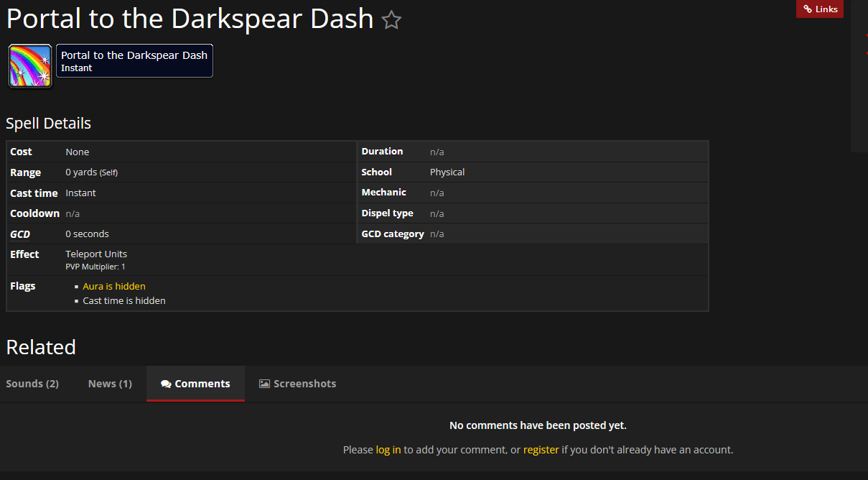The height and width of the screenshot is (480, 868).
Task: Click the spell tooltip box
Action: coord(134,61)
